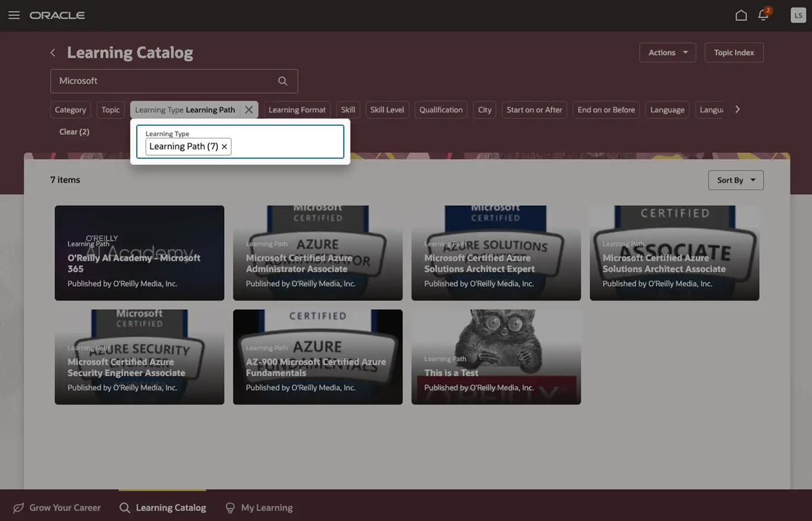
Task: Open the LS user profile avatar
Action: 798,15
